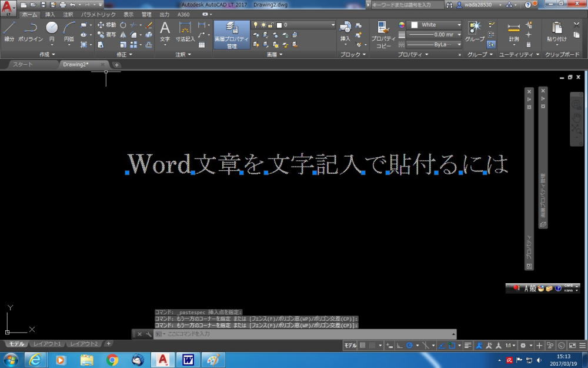The width and height of the screenshot is (588, 368).
Task: Open the A360 ribbon tab
Action: click(x=183, y=14)
